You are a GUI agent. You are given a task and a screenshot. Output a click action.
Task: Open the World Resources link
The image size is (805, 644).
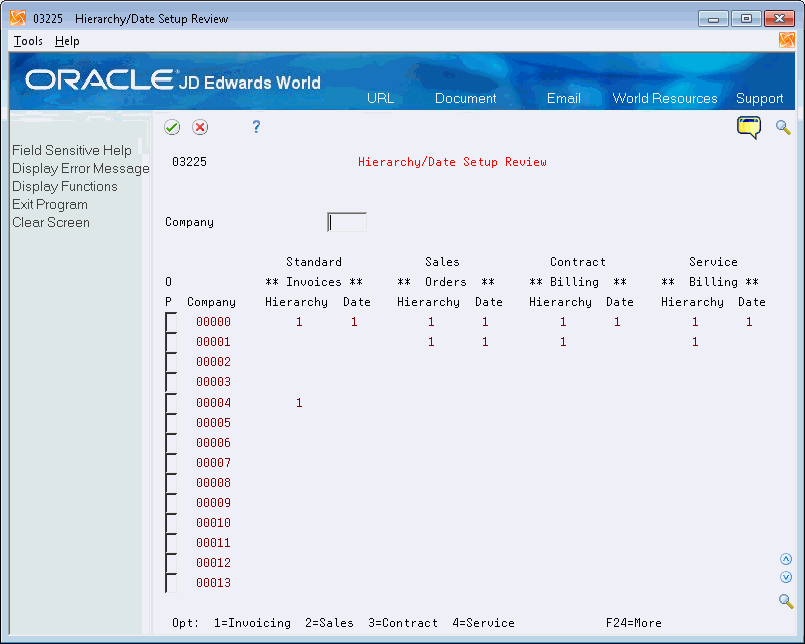[x=665, y=98]
